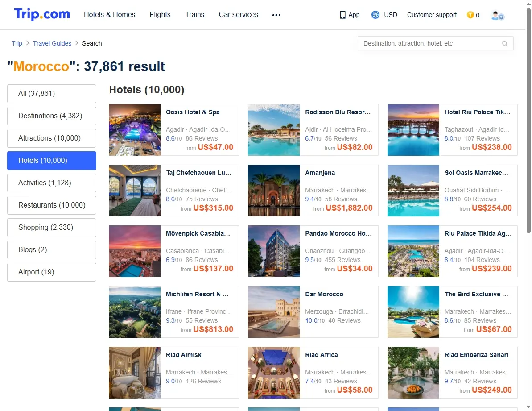Click the Amanjena hotel title

click(320, 173)
